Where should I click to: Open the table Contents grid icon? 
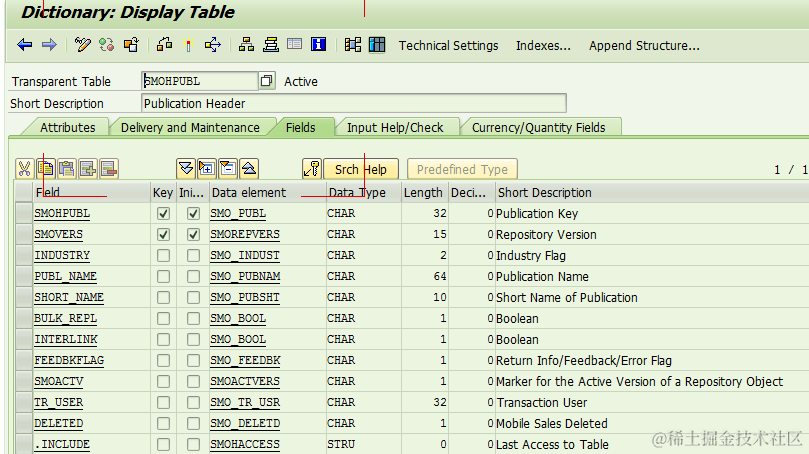[x=377, y=45]
